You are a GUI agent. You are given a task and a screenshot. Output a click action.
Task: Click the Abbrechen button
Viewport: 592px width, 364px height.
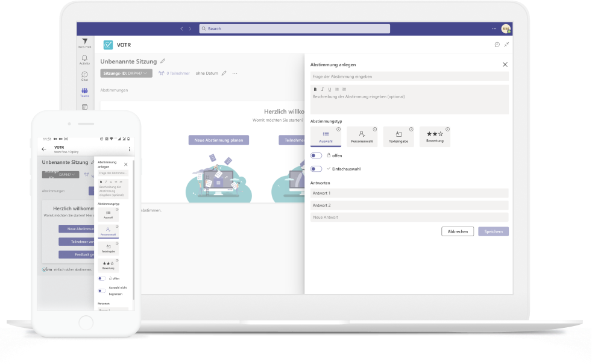458,231
